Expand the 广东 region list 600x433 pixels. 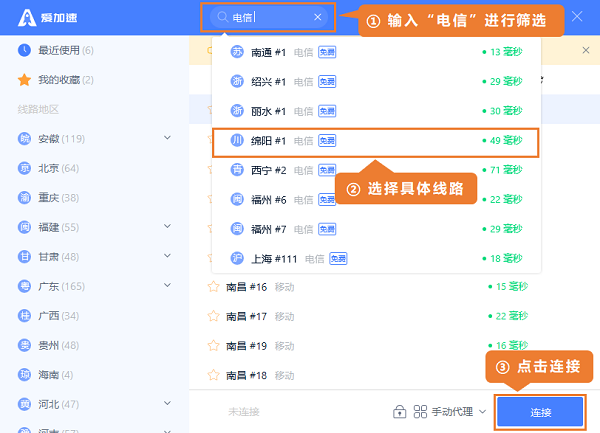coord(168,286)
